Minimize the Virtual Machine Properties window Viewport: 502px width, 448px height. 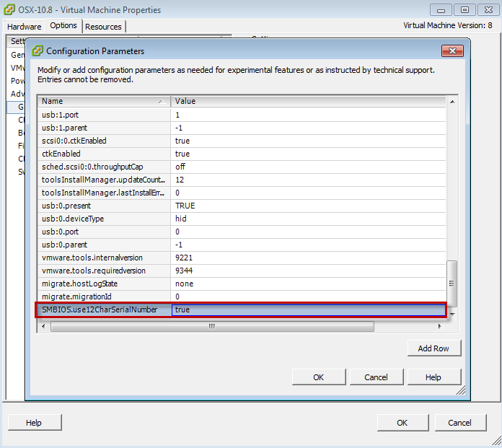[x=441, y=10]
